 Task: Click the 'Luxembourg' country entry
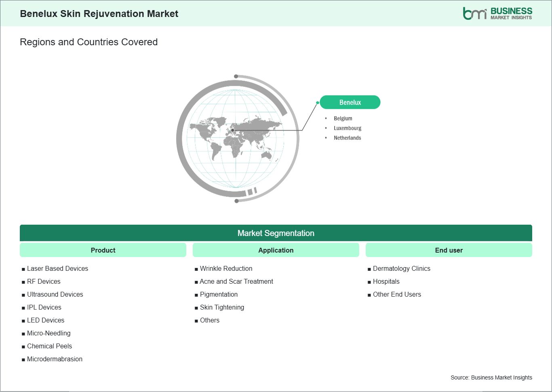[x=348, y=128]
